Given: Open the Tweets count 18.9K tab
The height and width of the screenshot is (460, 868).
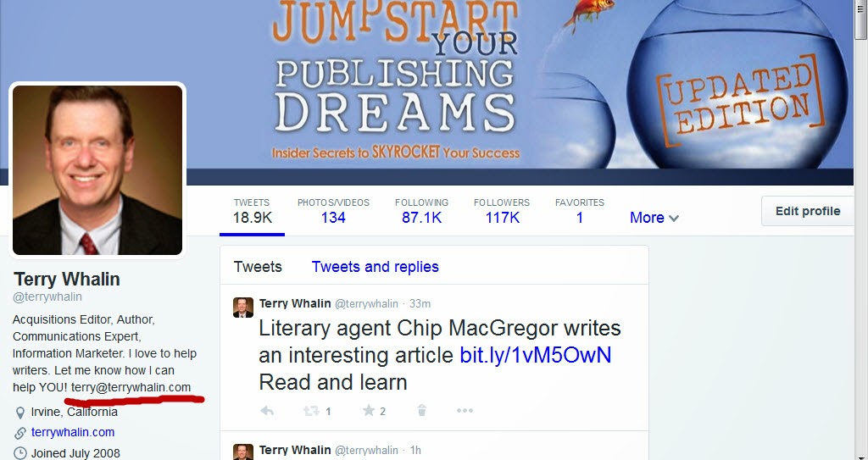Looking at the screenshot, I should pos(252,211).
